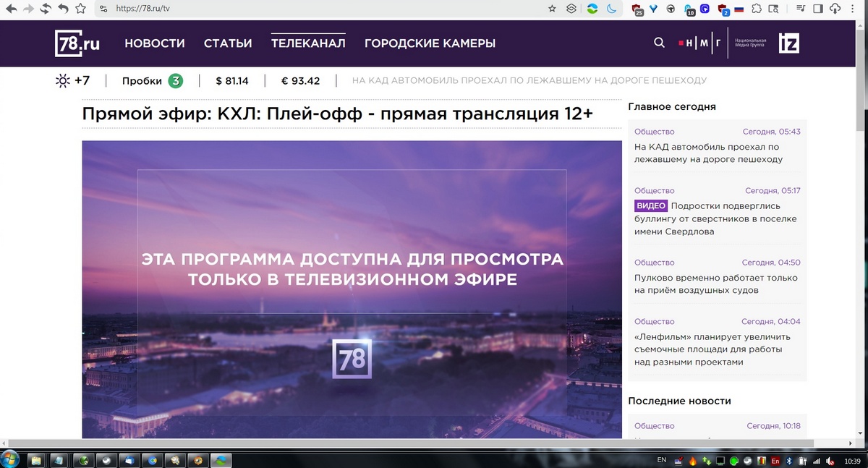The width and height of the screenshot is (868, 468).
Task: Open the СТАТЬИ menu section
Action: (x=228, y=43)
